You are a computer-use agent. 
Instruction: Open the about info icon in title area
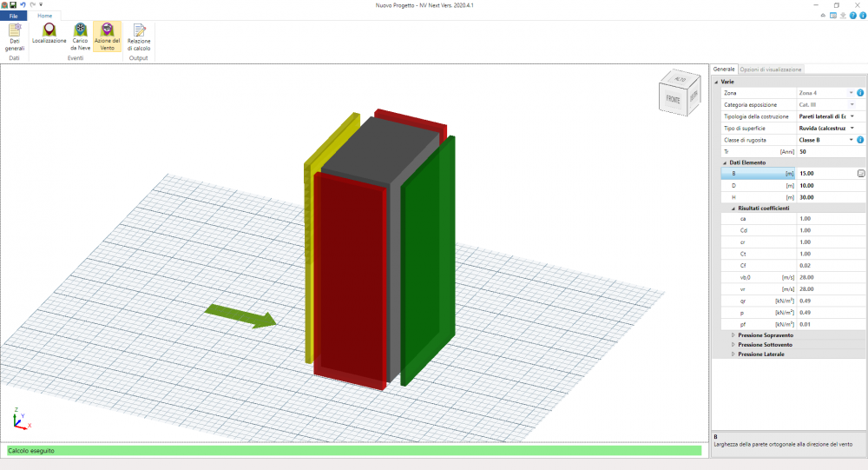[863, 16]
